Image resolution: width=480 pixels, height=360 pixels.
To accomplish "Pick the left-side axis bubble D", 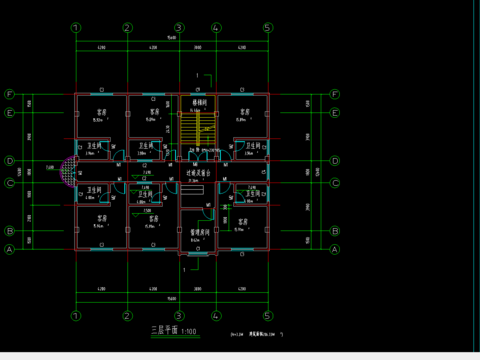I will coord(9,161).
